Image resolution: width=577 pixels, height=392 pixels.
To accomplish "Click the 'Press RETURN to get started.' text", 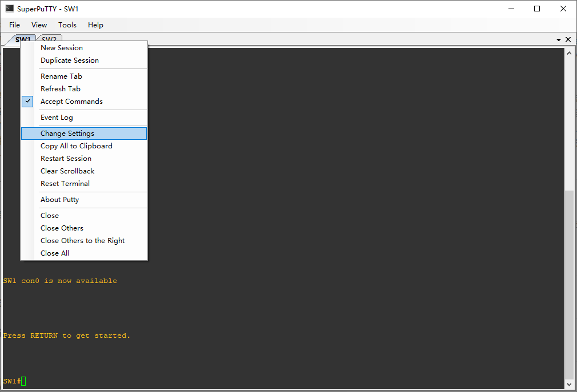I will coord(67,336).
